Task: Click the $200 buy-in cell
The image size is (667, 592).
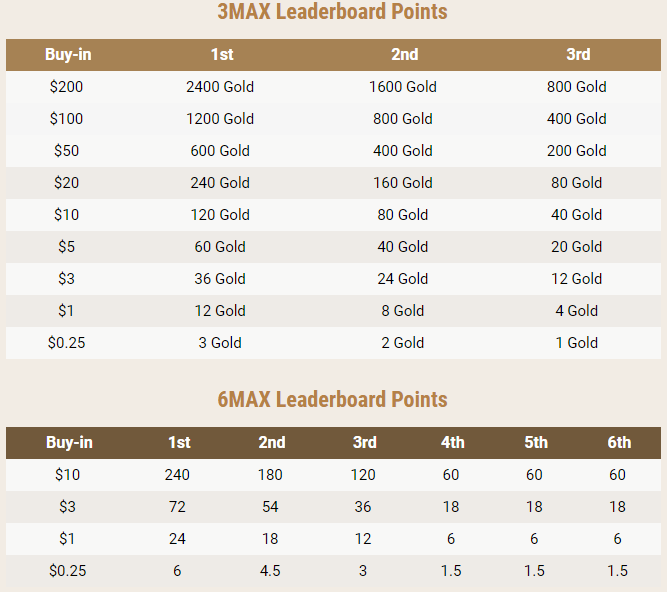Action: pyautogui.click(x=67, y=87)
